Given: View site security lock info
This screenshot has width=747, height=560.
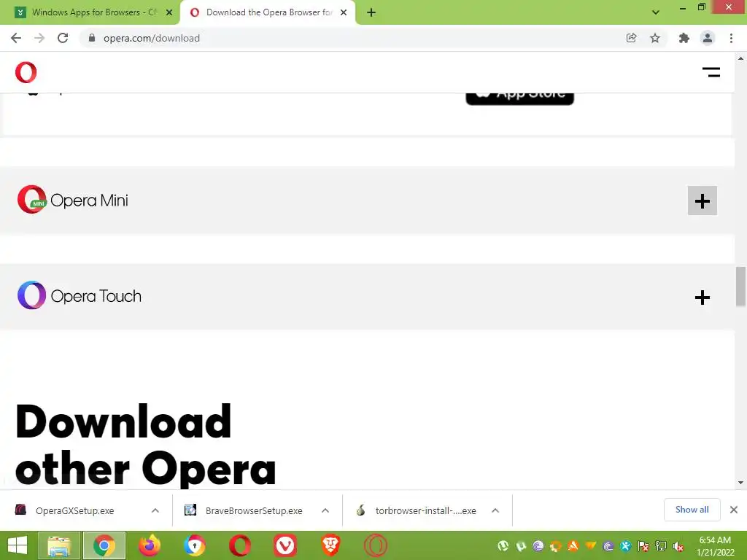Looking at the screenshot, I should tap(92, 38).
